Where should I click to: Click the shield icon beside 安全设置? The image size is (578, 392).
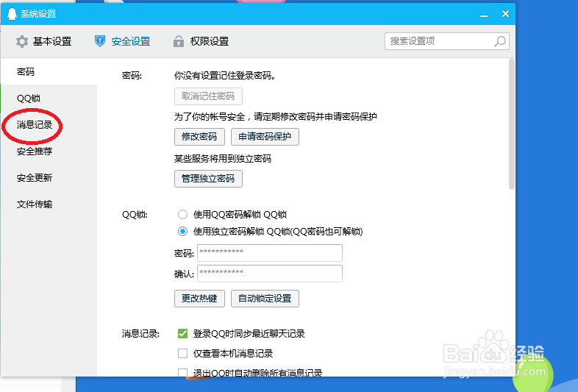pos(99,41)
